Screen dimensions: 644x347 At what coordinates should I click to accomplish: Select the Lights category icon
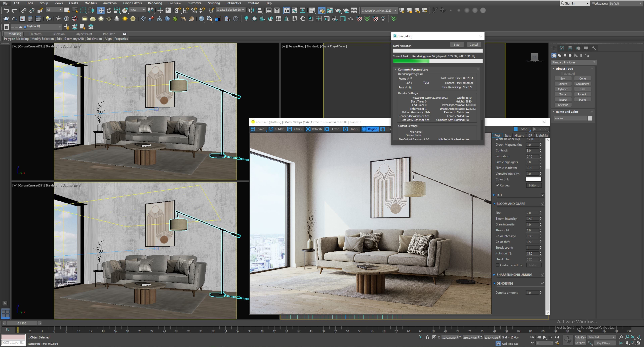pyautogui.click(x=565, y=55)
